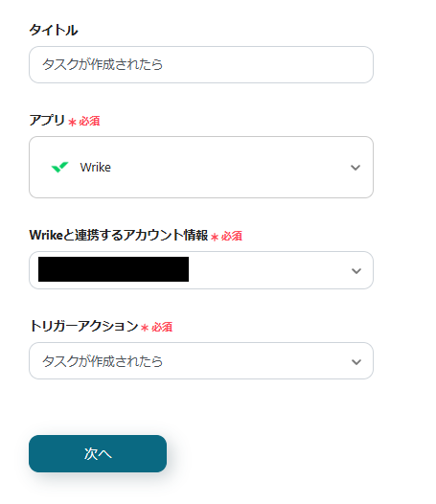Open the Wrike account selection combo box

coord(201,270)
